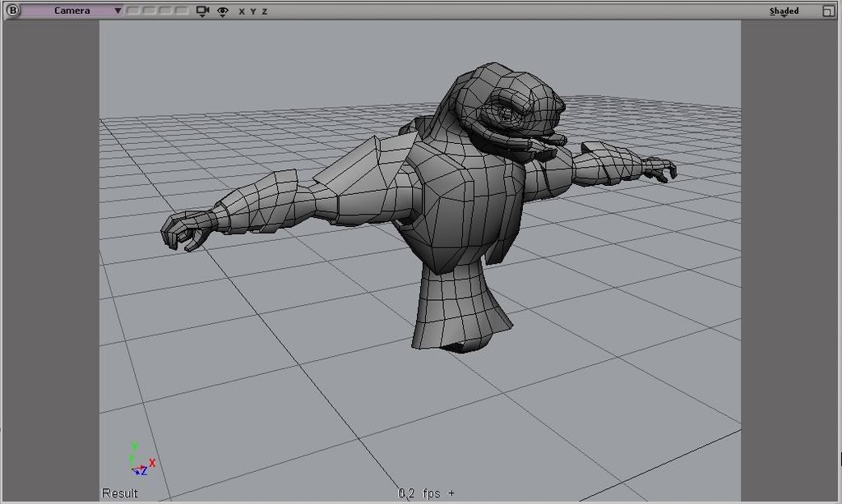Click the third memo camera slot
The height and width of the screenshot is (504, 842).
pos(165,10)
